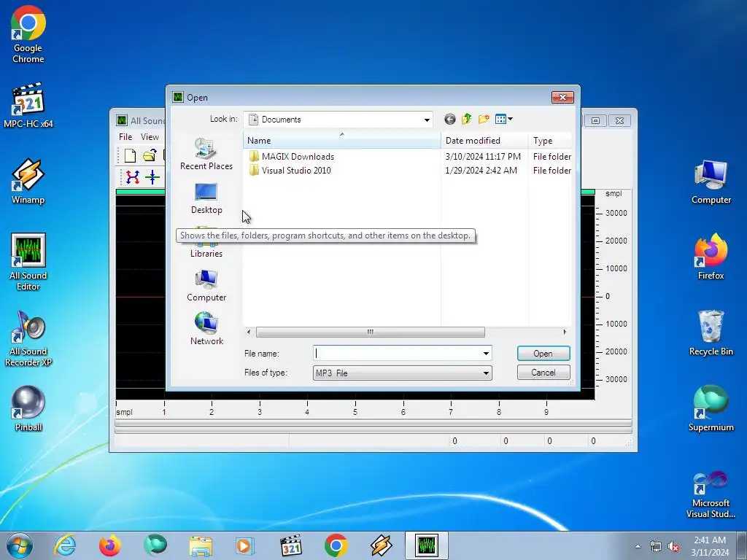This screenshot has height=560, width=747.
Task: Create a new folder in Documents
Action: [484, 119]
